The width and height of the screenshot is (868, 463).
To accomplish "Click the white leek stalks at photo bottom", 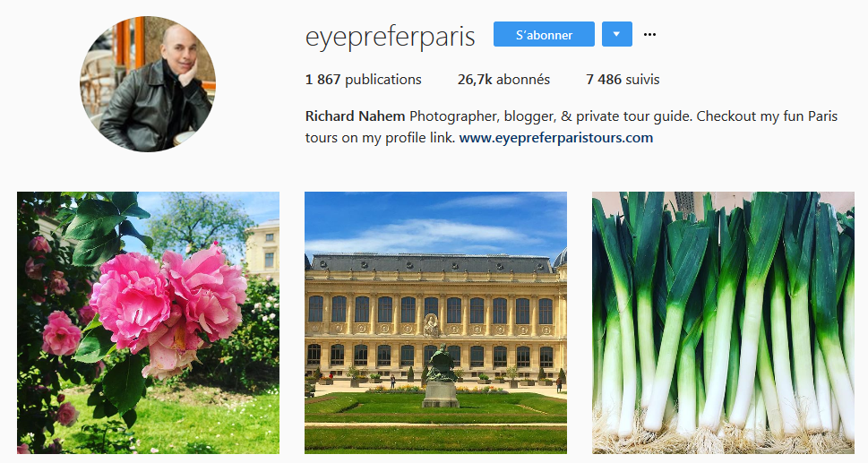I will [x=723, y=387].
